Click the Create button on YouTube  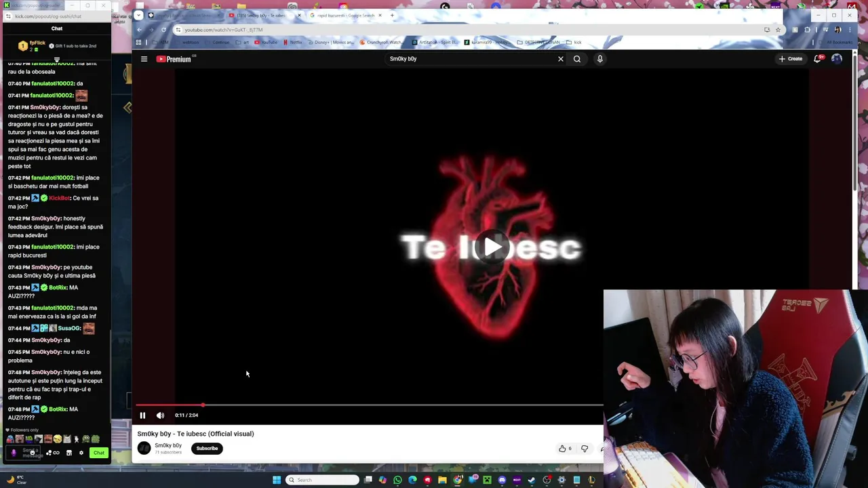[791, 59]
